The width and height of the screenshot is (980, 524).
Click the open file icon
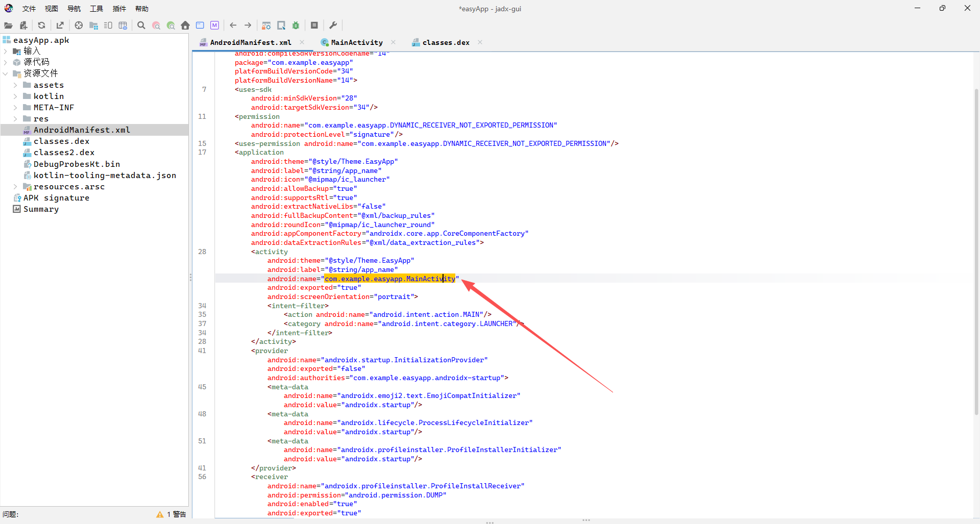coord(8,26)
